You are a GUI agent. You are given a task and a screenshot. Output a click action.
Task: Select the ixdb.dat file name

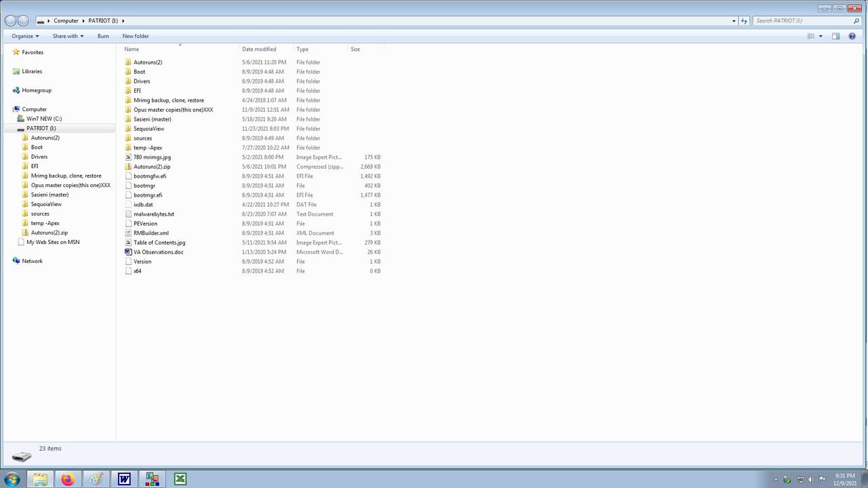tap(143, 205)
